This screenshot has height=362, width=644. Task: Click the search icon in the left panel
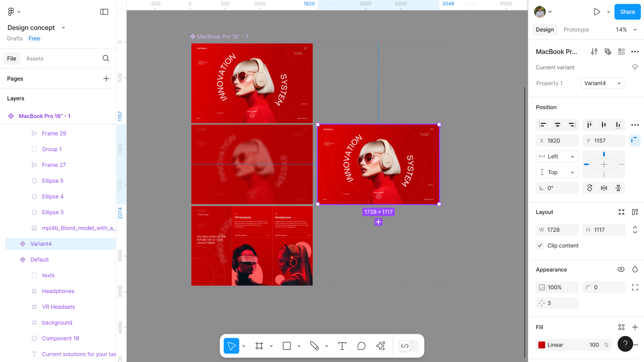coord(106,58)
